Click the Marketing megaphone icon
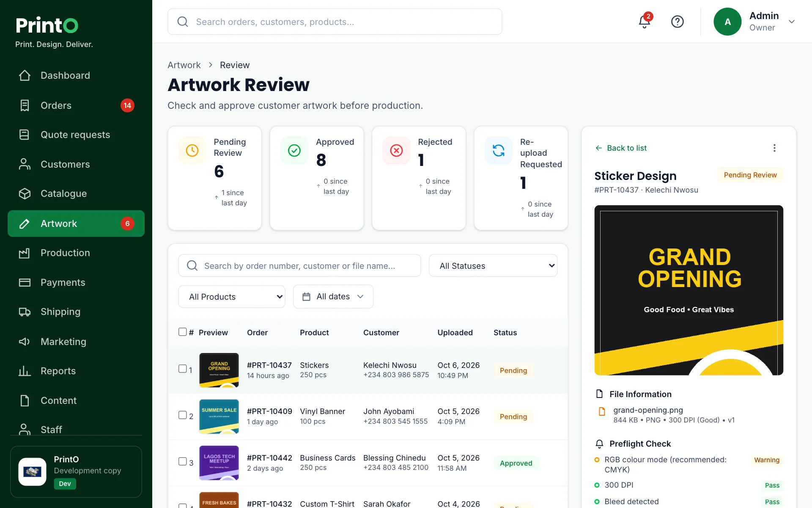This screenshot has width=812, height=508. [25, 342]
